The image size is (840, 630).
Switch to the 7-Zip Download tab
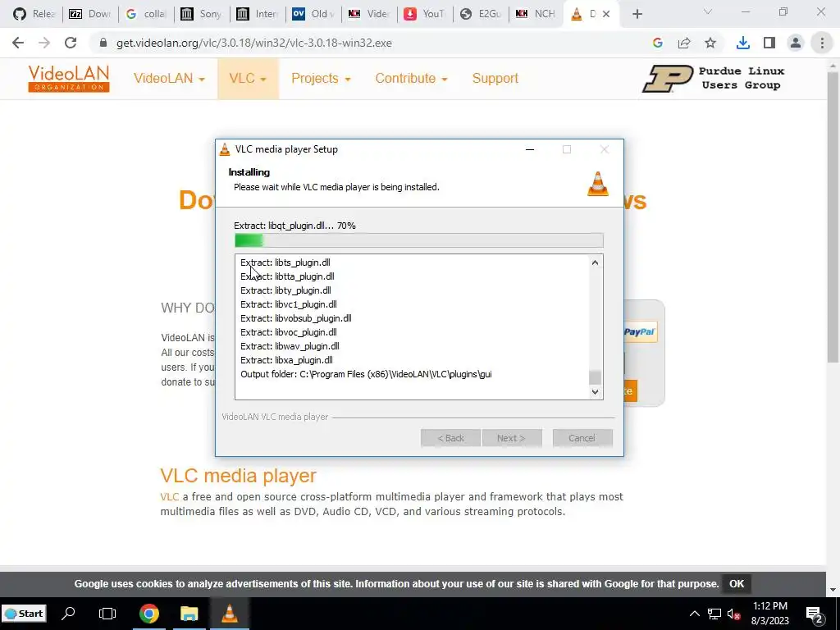tap(90, 14)
